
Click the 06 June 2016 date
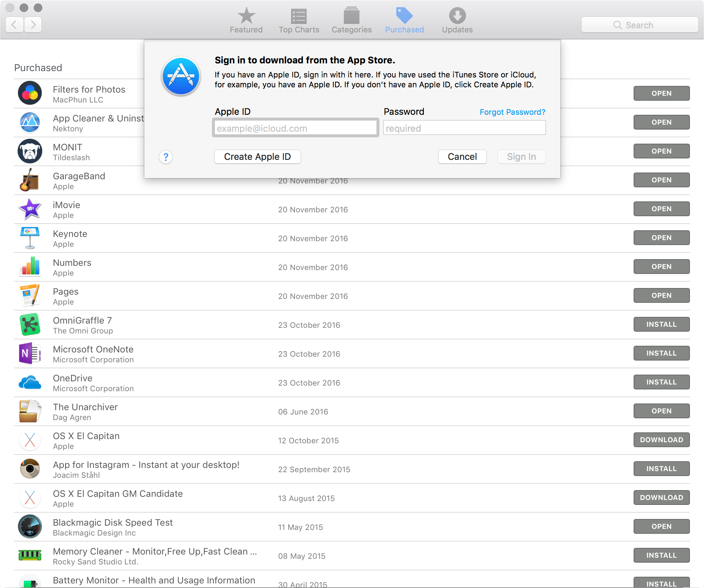pos(303,412)
